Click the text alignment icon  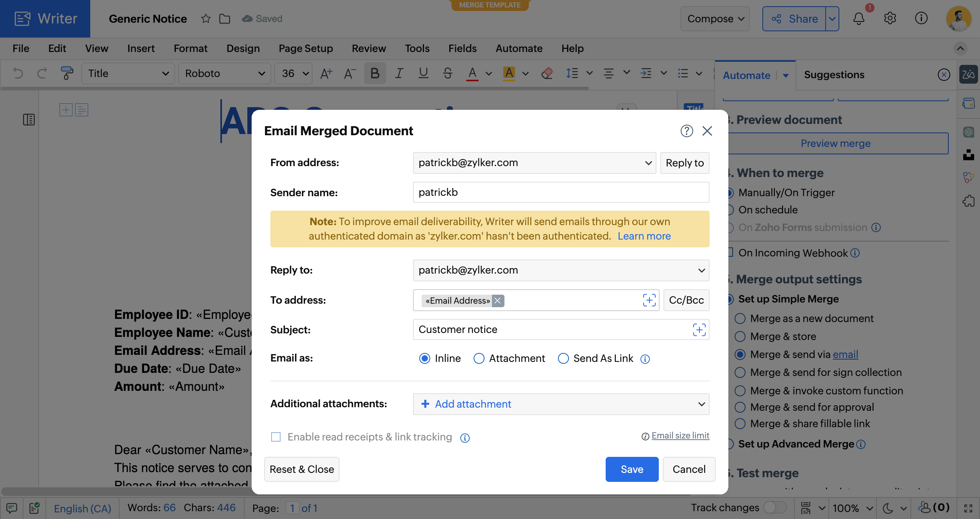click(x=608, y=73)
